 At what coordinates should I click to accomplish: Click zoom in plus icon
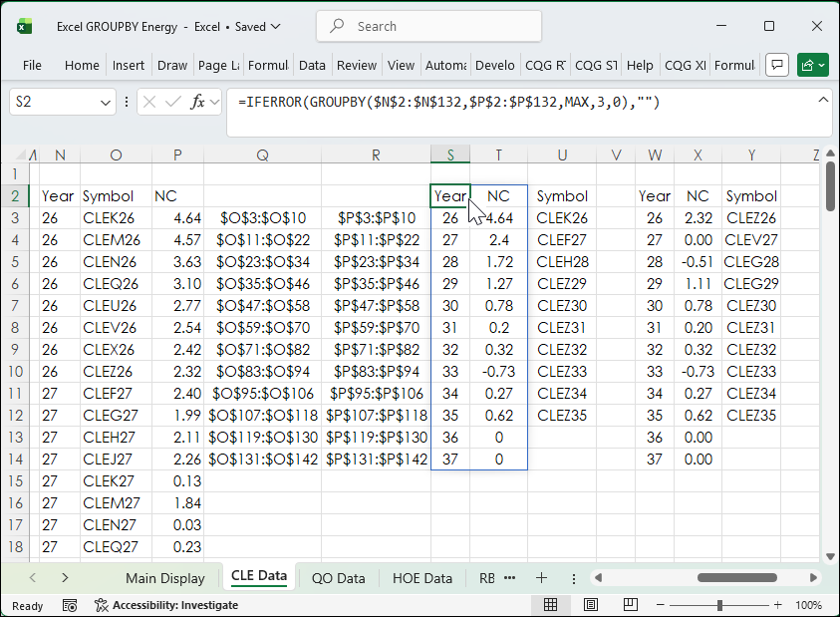point(777,605)
